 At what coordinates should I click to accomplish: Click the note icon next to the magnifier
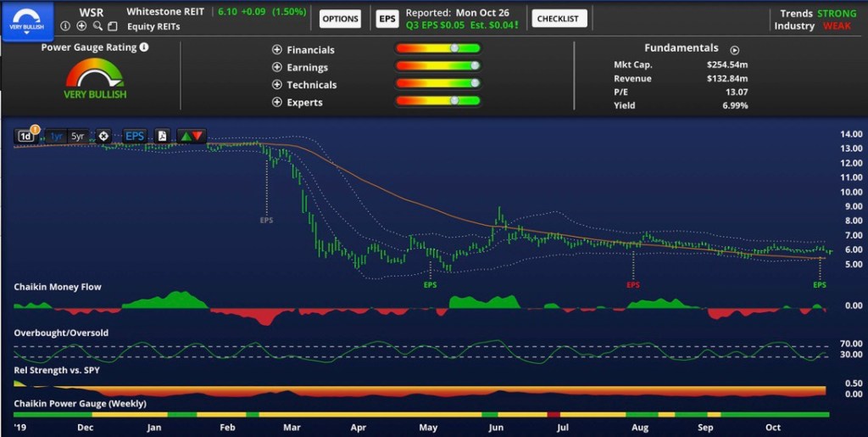[113, 26]
